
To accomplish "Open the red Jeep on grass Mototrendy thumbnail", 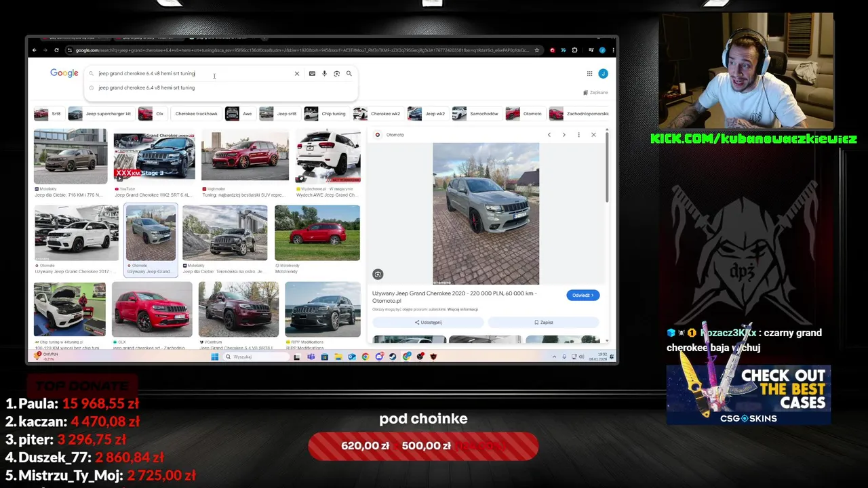I will (317, 233).
